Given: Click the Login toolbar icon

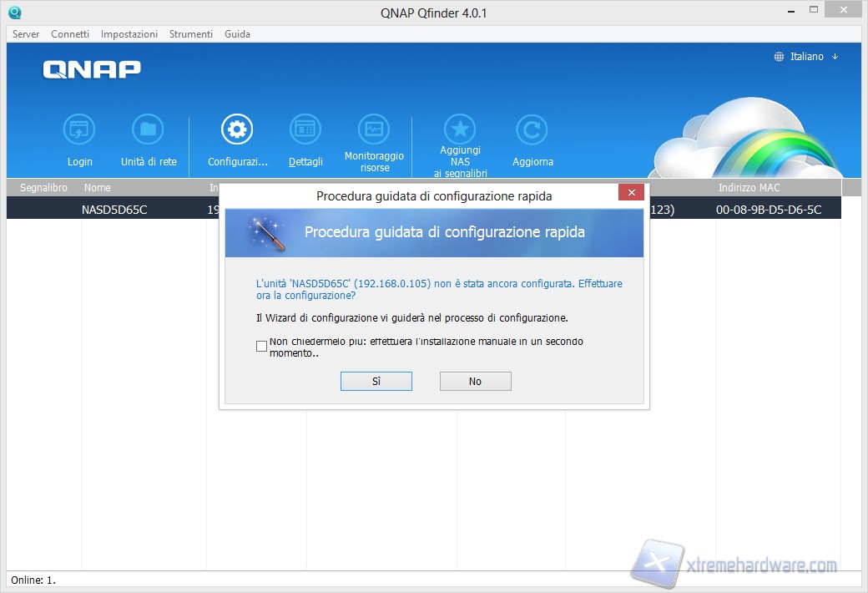Looking at the screenshot, I should pyautogui.click(x=79, y=130).
